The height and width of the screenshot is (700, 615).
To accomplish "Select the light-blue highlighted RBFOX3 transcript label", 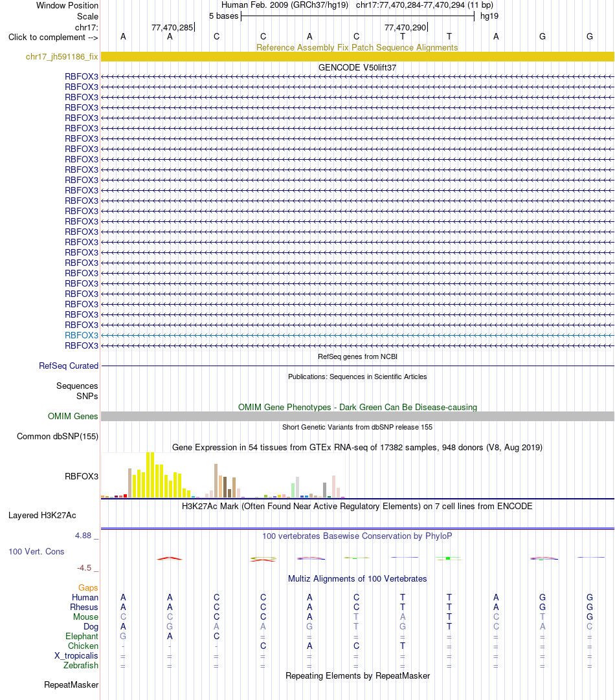I will (82, 335).
